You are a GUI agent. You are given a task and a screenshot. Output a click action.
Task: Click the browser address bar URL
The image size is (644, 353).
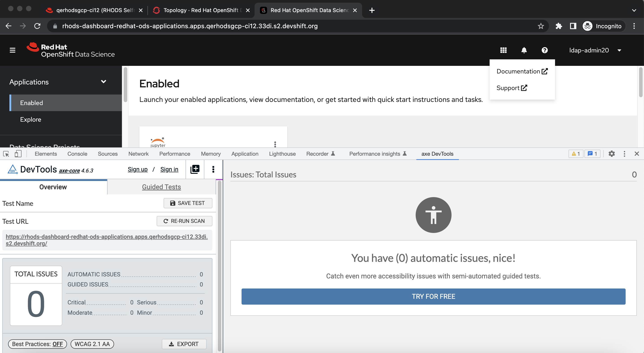(190, 26)
